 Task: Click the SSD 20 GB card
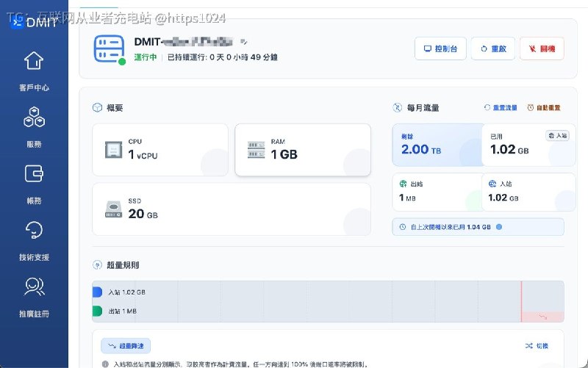pos(232,209)
